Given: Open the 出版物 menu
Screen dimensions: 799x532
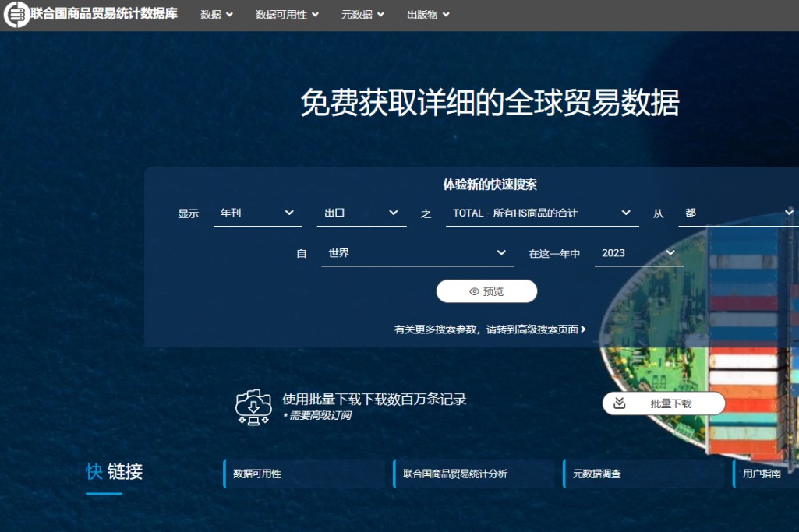Looking at the screenshot, I should pos(422,13).
